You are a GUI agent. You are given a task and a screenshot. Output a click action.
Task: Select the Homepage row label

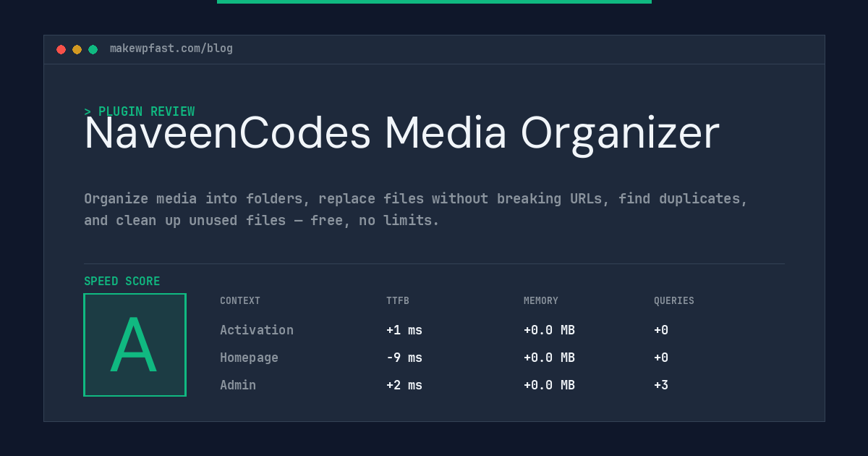point(249,358)
